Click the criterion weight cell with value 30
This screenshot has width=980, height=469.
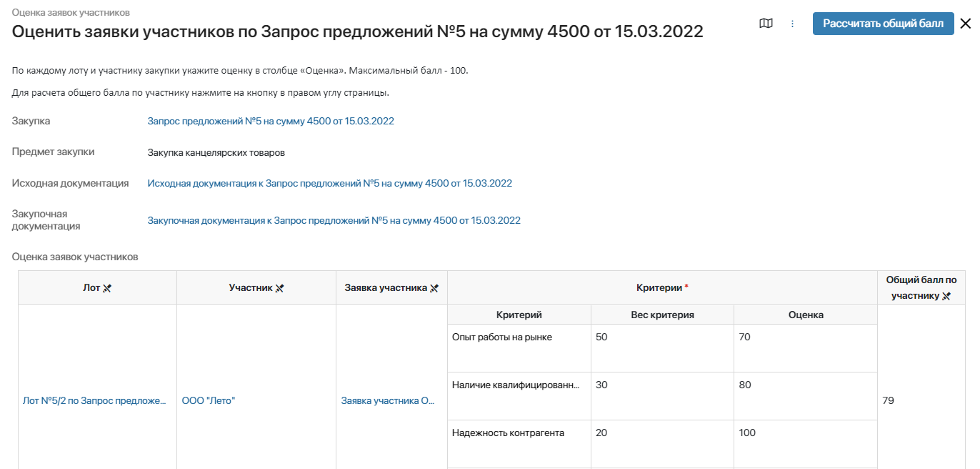point(661,396)
